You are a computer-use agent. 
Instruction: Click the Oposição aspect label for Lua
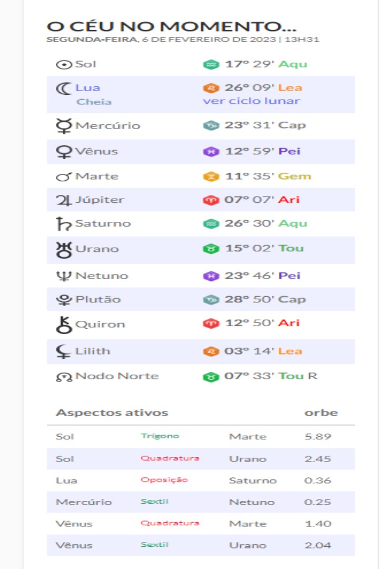pos(164,480)
